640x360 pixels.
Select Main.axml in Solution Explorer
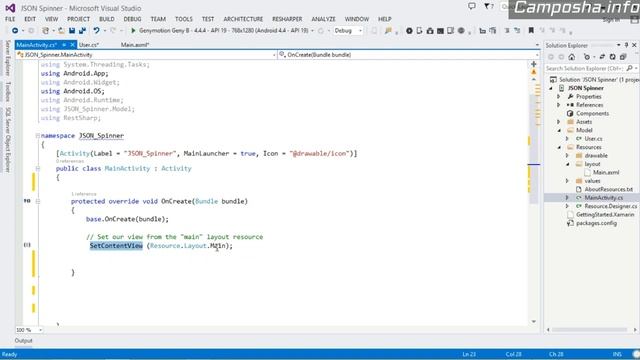[606, 173]
